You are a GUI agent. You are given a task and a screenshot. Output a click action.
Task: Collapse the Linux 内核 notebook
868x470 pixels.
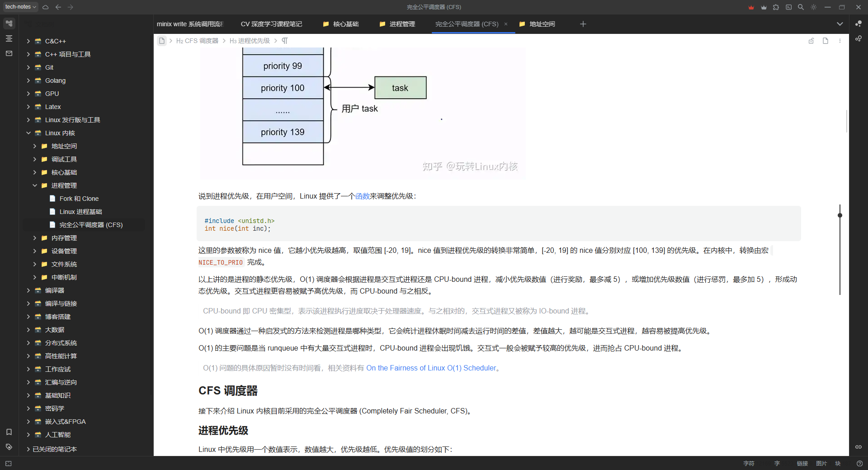pos(28,133)
